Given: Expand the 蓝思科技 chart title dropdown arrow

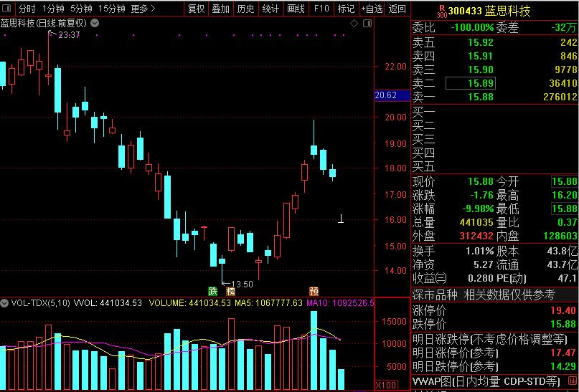Looking at the screenshot, I should [95, 24].
